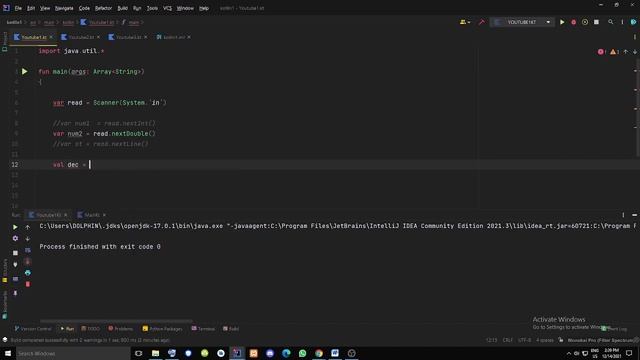The width and height of the screenshot is (640, 360).
Task: Open Search Everywhere magnifier icon
Action: pos(611,22)
